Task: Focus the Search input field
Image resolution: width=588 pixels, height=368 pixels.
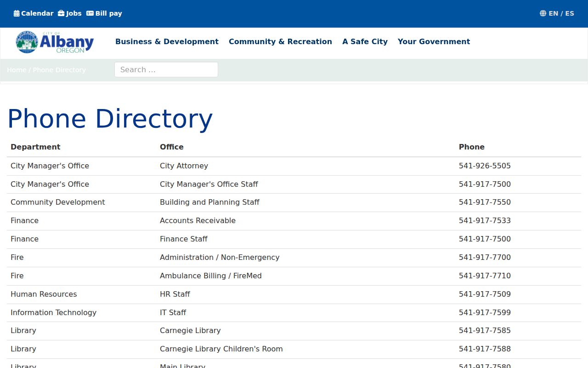Action: coord(166,69)
